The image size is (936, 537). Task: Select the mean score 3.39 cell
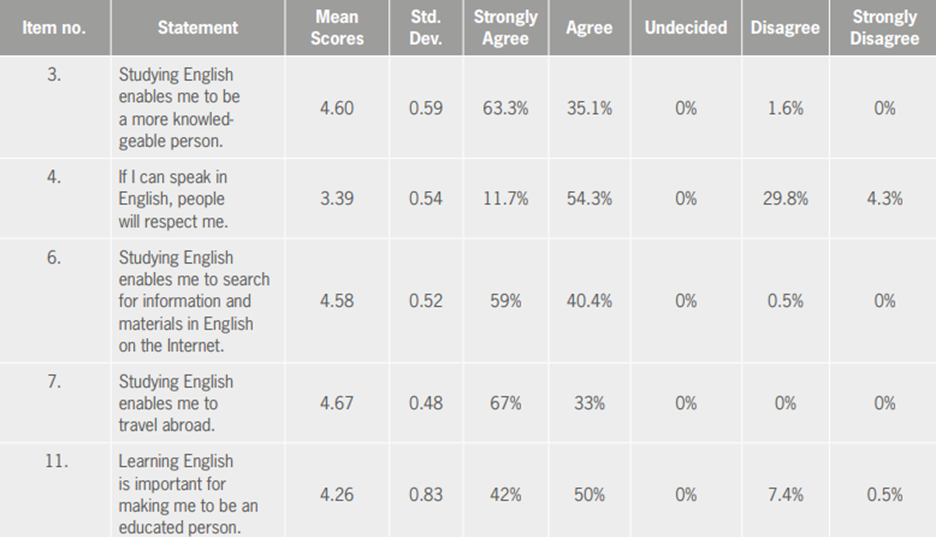[337, 199]
